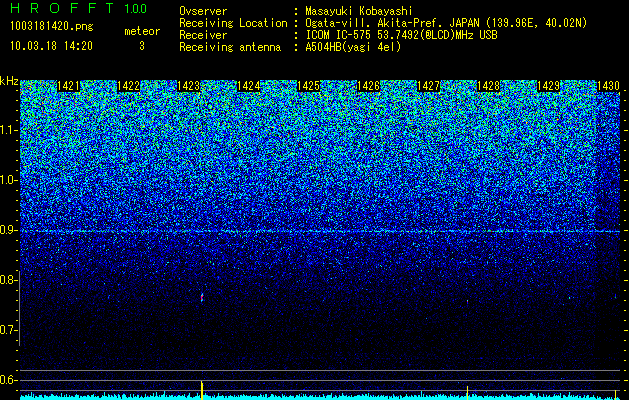Click time marker 1430
Image resolution: width=629 pixels, height=400 pixels.
coord(609,86)
